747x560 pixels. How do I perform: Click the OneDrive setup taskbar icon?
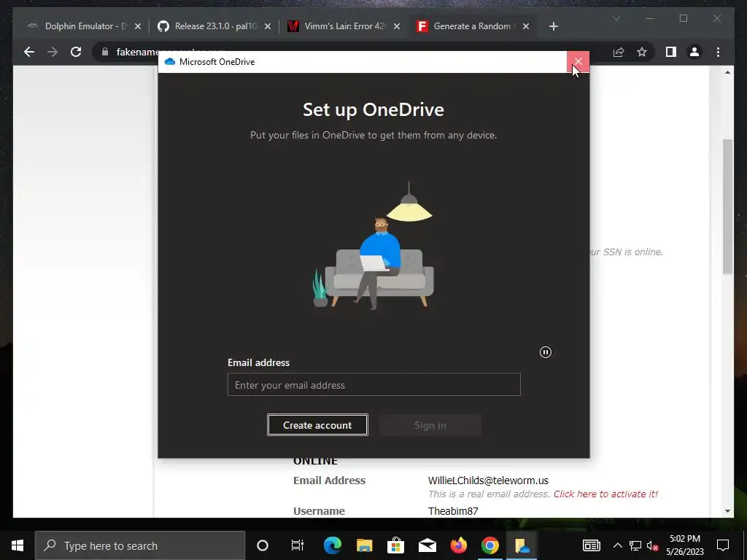(522, 545)
